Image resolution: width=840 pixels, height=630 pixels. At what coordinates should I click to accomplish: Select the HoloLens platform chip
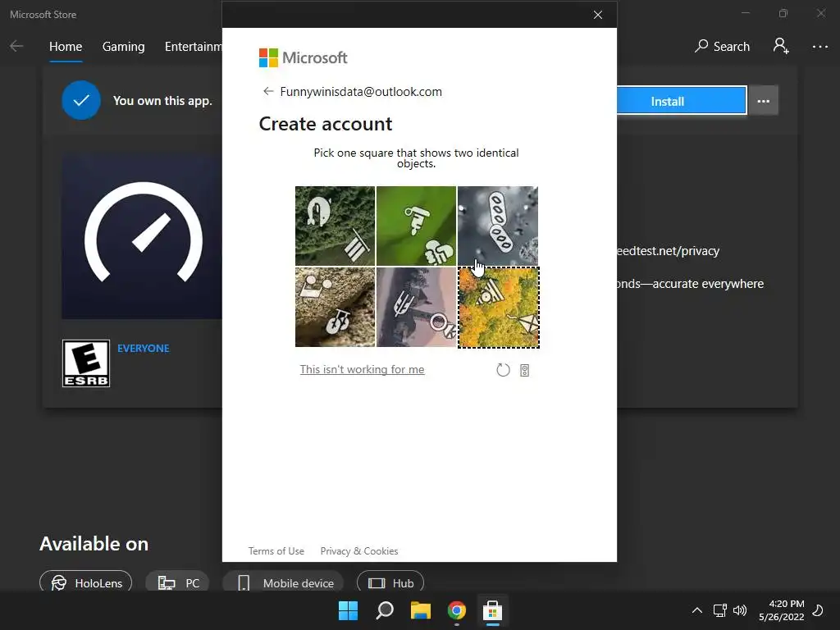(85, 583)
